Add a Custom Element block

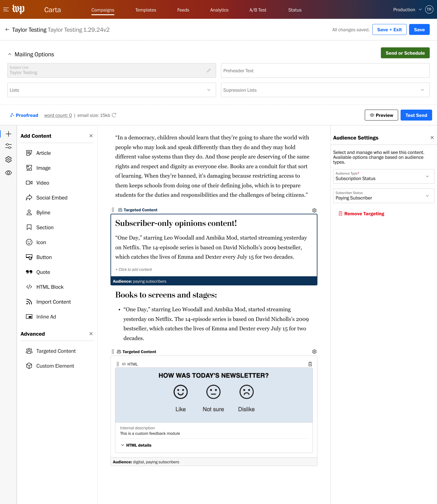[50, 366]
